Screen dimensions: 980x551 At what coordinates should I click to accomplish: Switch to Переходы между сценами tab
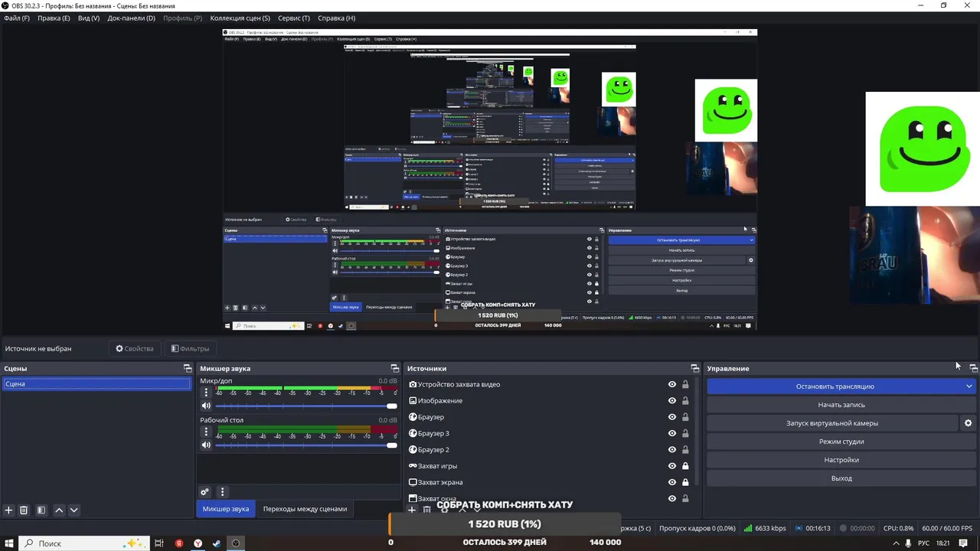pyautogui.click(x=305, y=509)
